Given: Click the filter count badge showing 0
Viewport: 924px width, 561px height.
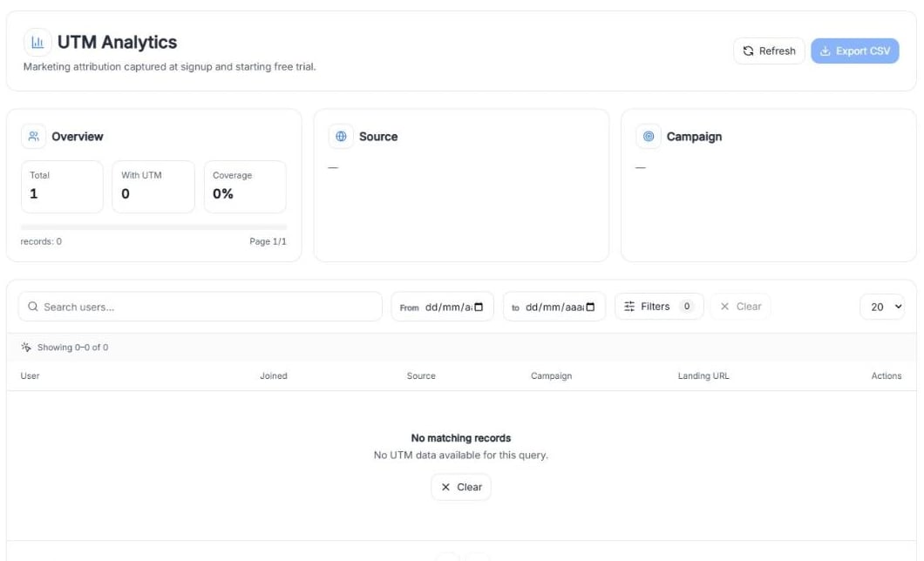Looking at the screenshot, I should click(x=687, y=306).
